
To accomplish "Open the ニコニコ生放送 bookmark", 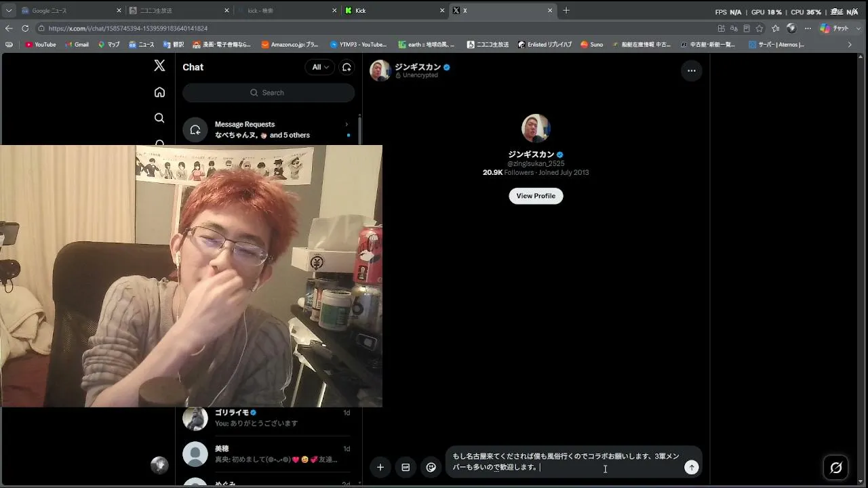I will [x=488, y=45].
